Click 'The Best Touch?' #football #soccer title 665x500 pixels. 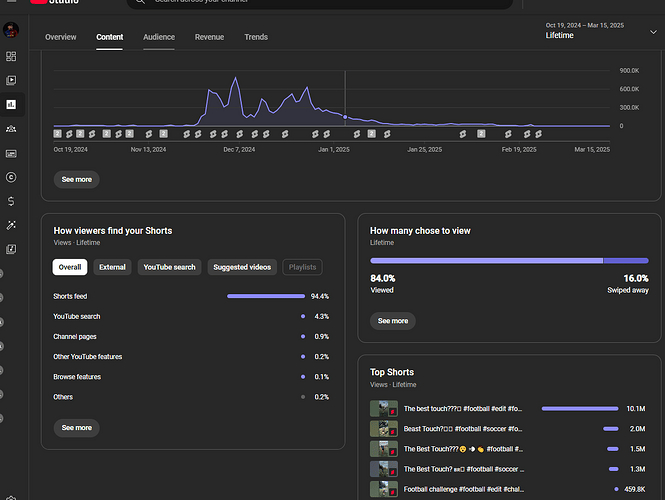[464, 469]
